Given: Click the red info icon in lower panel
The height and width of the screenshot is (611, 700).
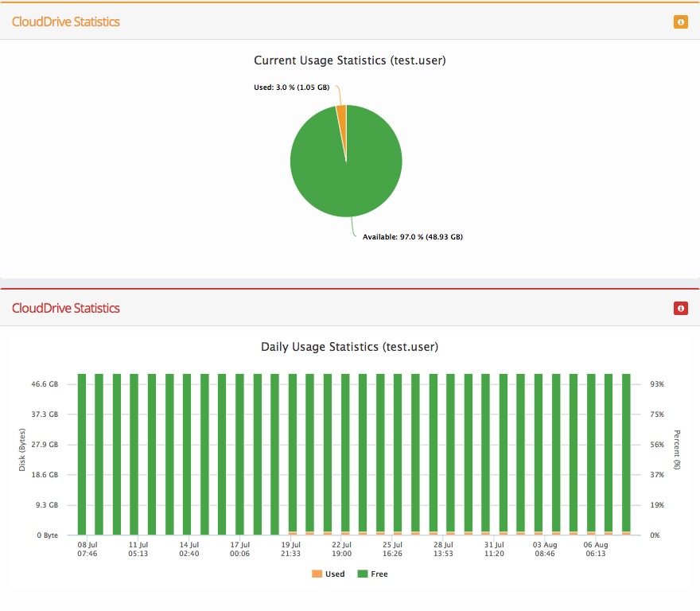Looking at the screenshot, I should pos(680,308).
